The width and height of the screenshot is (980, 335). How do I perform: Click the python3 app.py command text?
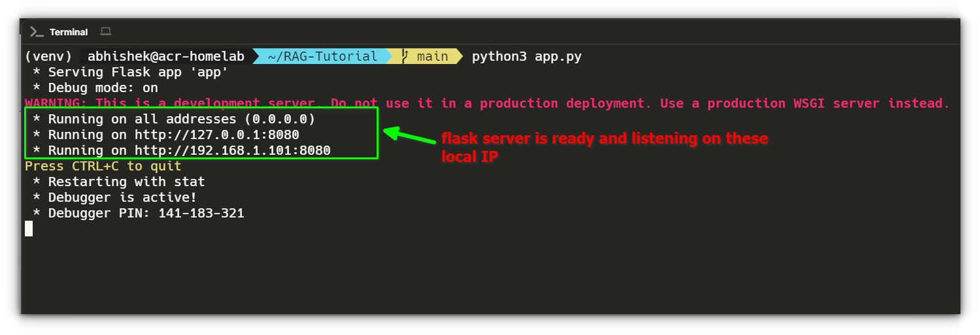526,56
